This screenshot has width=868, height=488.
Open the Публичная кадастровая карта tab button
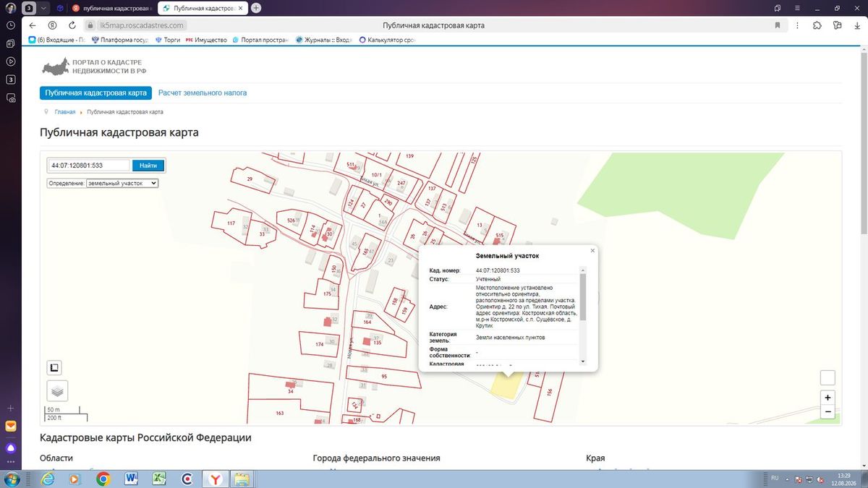coord(95,93)
